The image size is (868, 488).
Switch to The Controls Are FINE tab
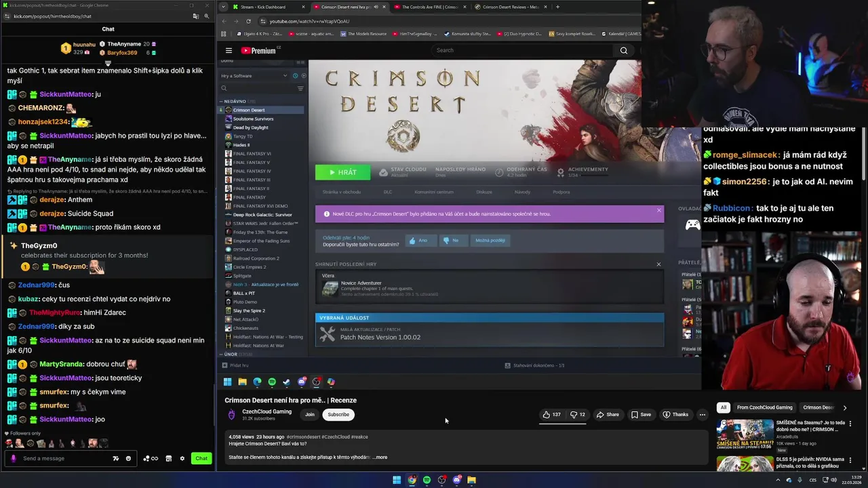(429, 7)
